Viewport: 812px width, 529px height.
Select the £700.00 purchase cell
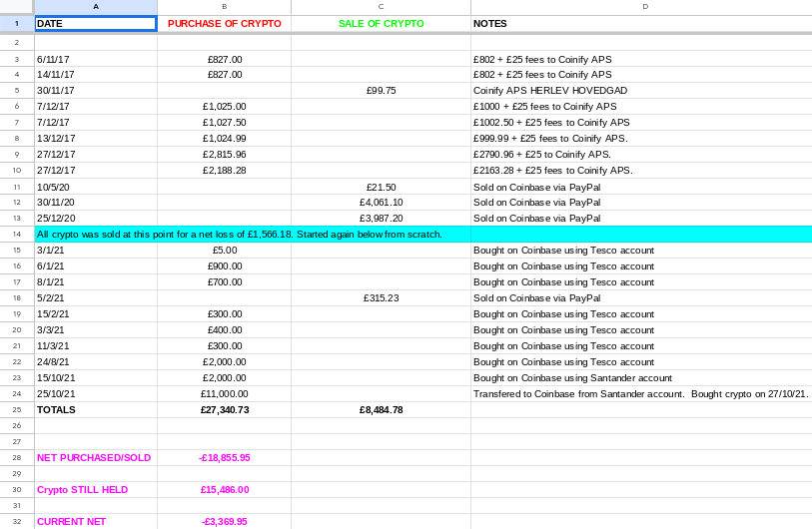(x=225, y=282)
